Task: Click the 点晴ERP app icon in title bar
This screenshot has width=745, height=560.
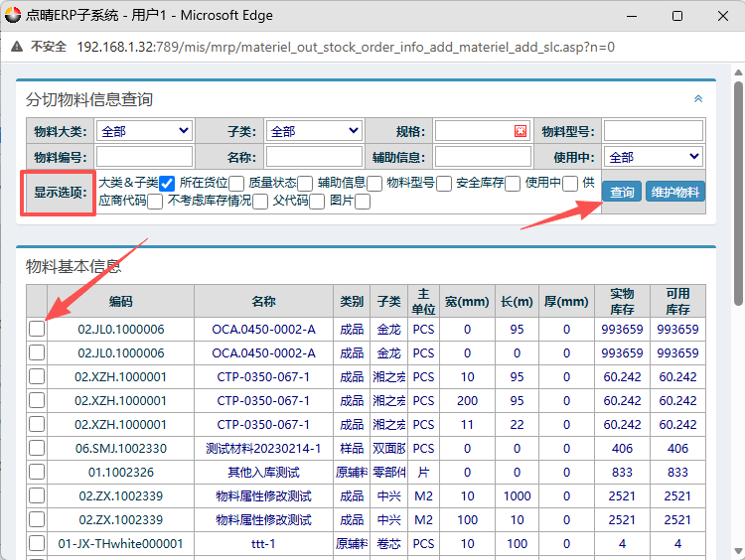Action: point(13,15)
